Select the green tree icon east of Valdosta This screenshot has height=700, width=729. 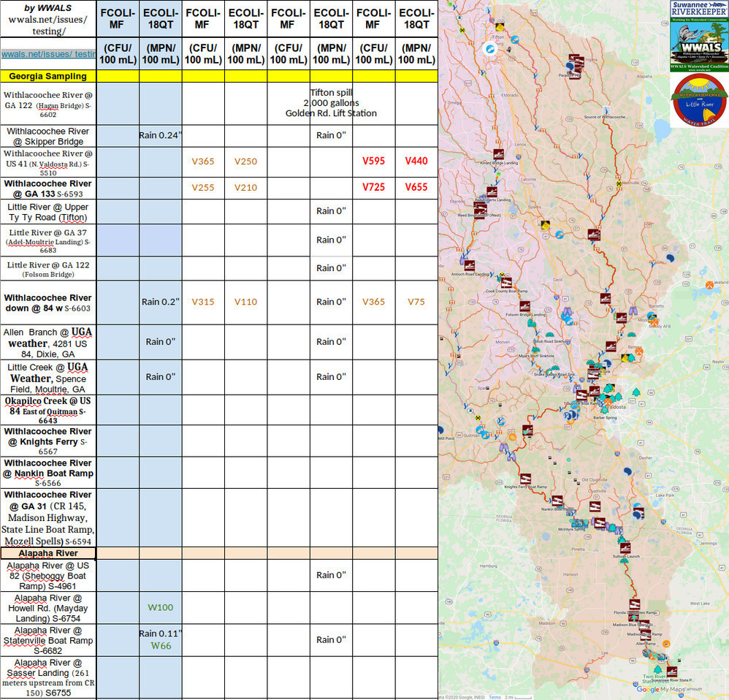click(636, 392)
